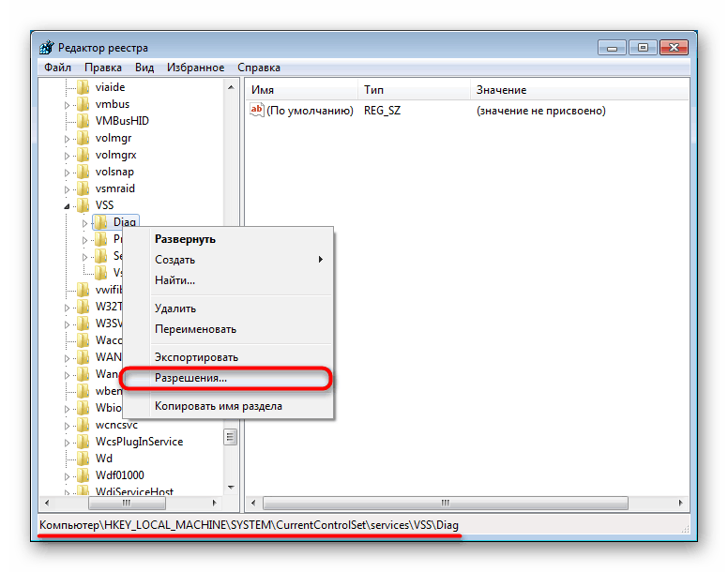
Task: Choose Удалить in the context menu
Action: tap(227, 309)
